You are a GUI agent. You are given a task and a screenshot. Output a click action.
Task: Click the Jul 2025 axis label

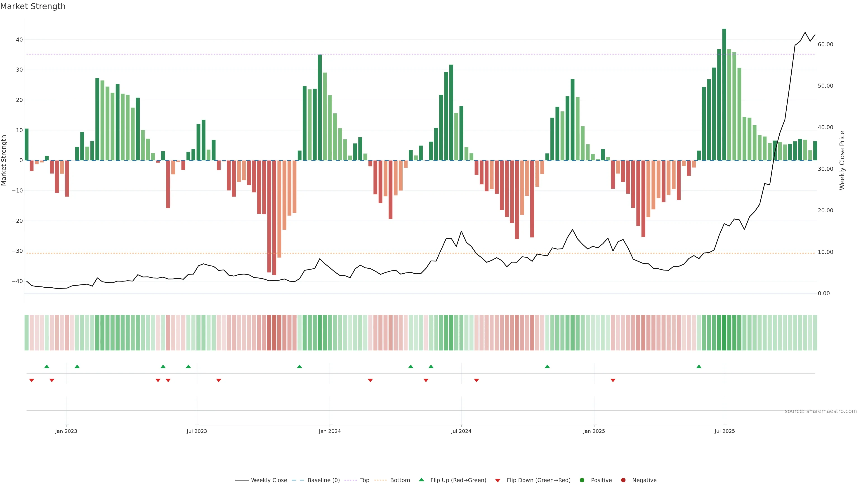(724, 431)
